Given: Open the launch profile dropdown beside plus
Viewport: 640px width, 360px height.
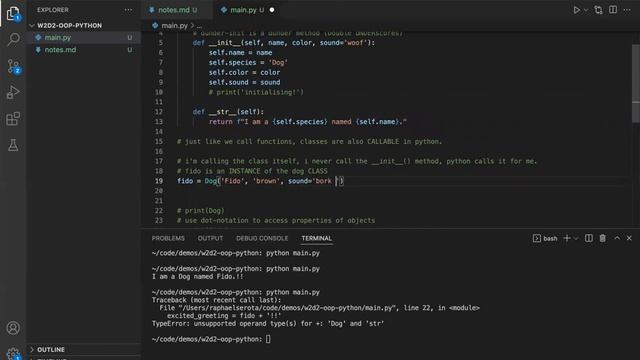Looking at the screenshot, I should [x=576, y=238].
